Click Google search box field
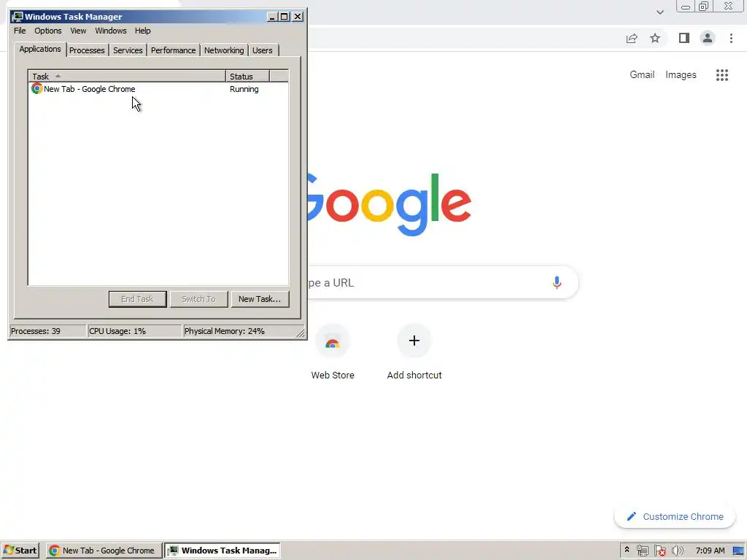The height and width of the screenshot is (560, 747). [443, 282]
